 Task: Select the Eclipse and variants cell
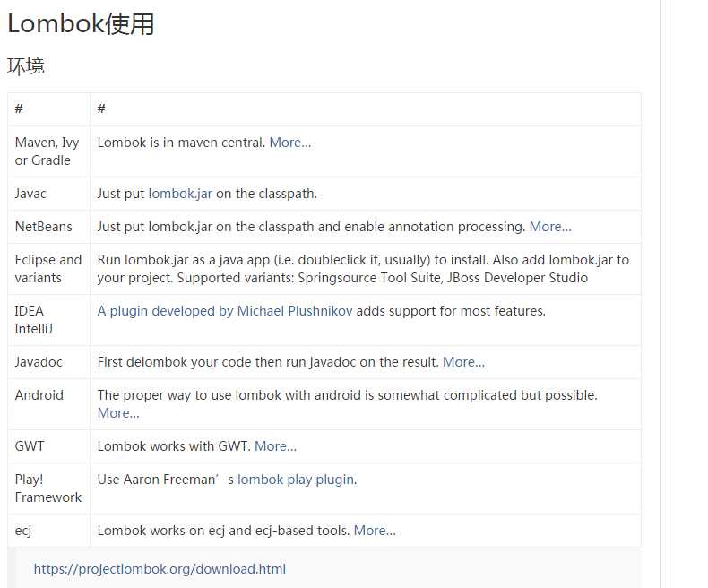tap(48, 269)
